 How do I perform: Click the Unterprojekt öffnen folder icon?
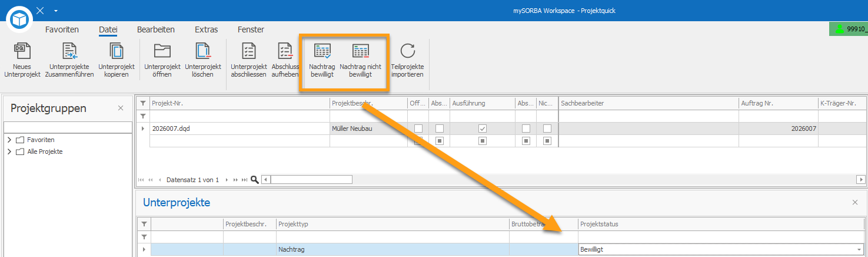[162, 51]
